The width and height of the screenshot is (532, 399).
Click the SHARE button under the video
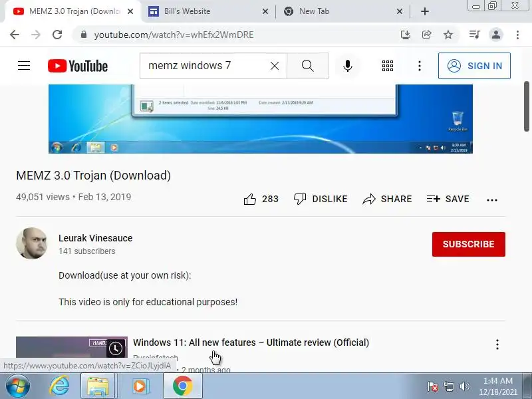pyautogui.click(x=387, y=199)
